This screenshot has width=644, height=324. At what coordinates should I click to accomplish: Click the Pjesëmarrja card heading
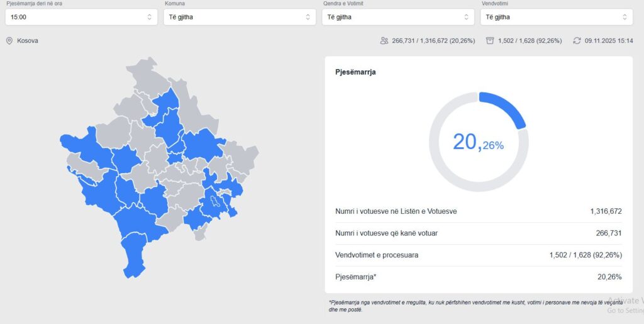click(x=355, y=72)
